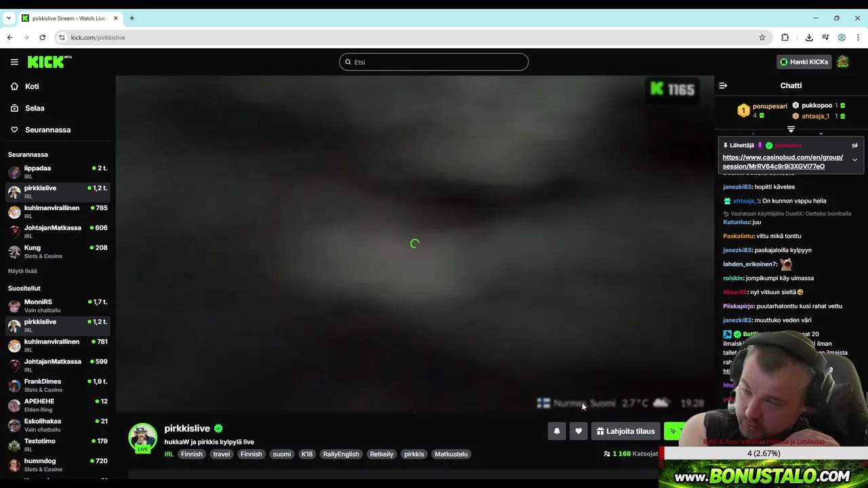Reload the current page
The width and height of the screenshot is (868, 488).
click(43, 37)
